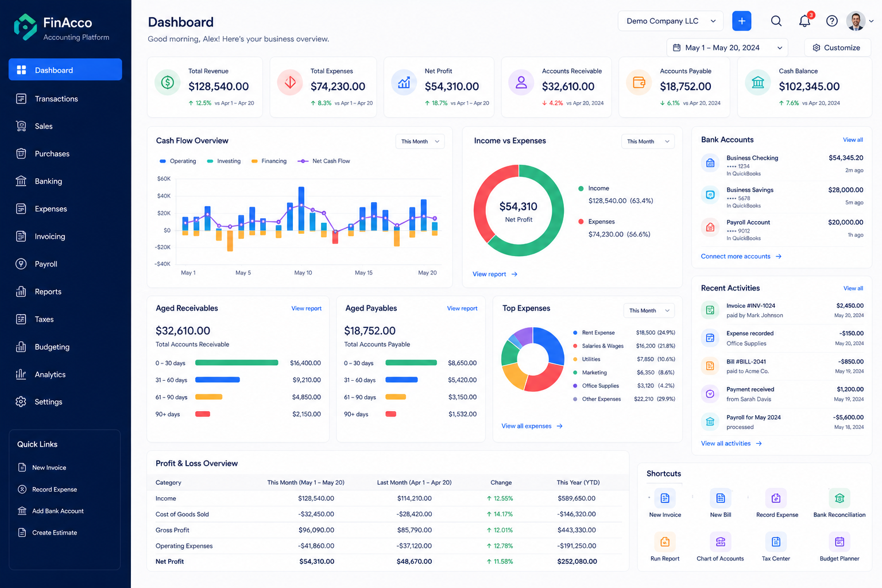Click the Accounts Receivable person icon
882x588 pixels.
point(521,83)
